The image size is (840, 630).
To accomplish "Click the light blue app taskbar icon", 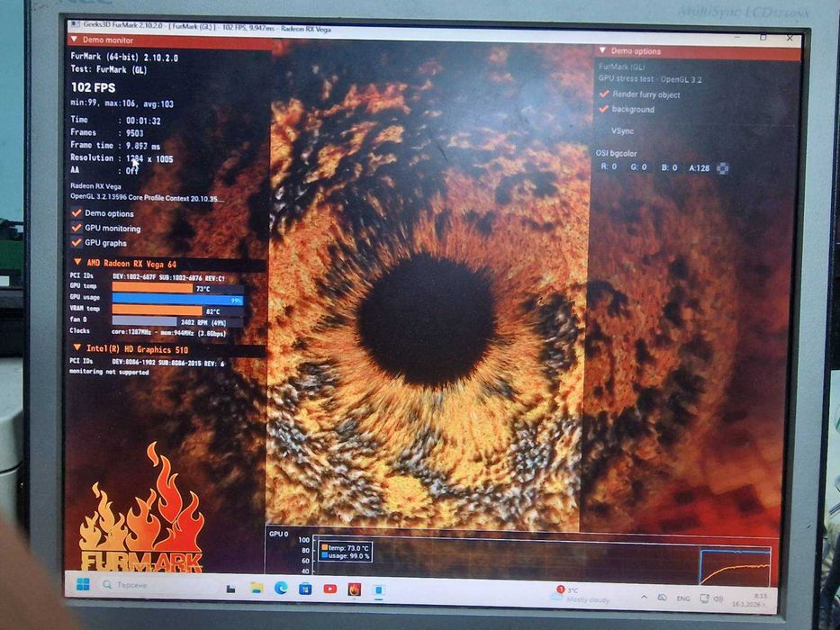I will [x=379, y=589].
